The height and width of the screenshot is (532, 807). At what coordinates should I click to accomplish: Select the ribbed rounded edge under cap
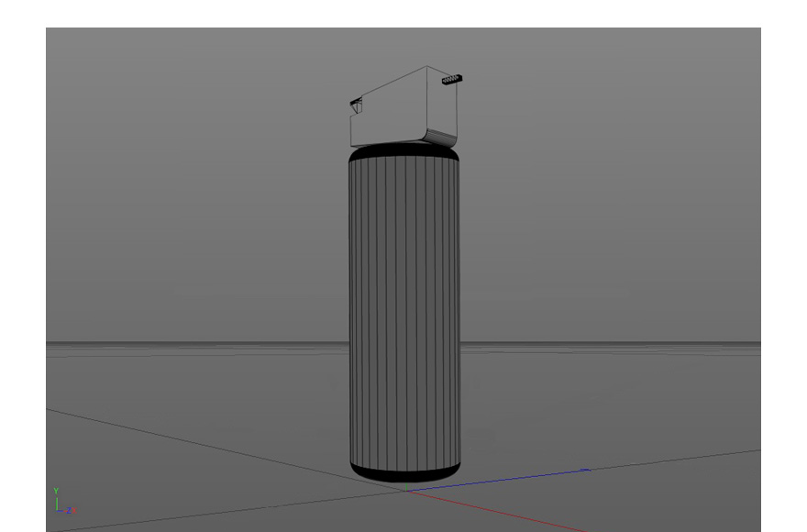[x=440, y=139]
